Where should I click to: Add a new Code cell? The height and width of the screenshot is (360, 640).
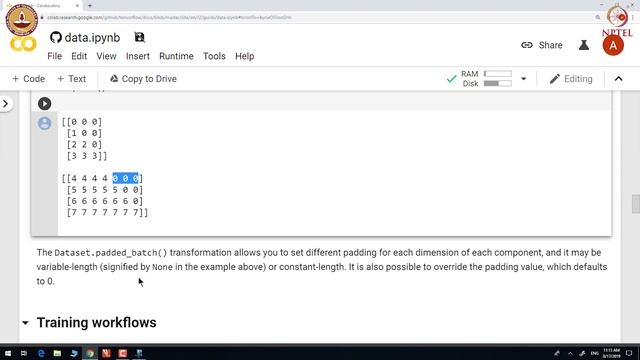28,79
